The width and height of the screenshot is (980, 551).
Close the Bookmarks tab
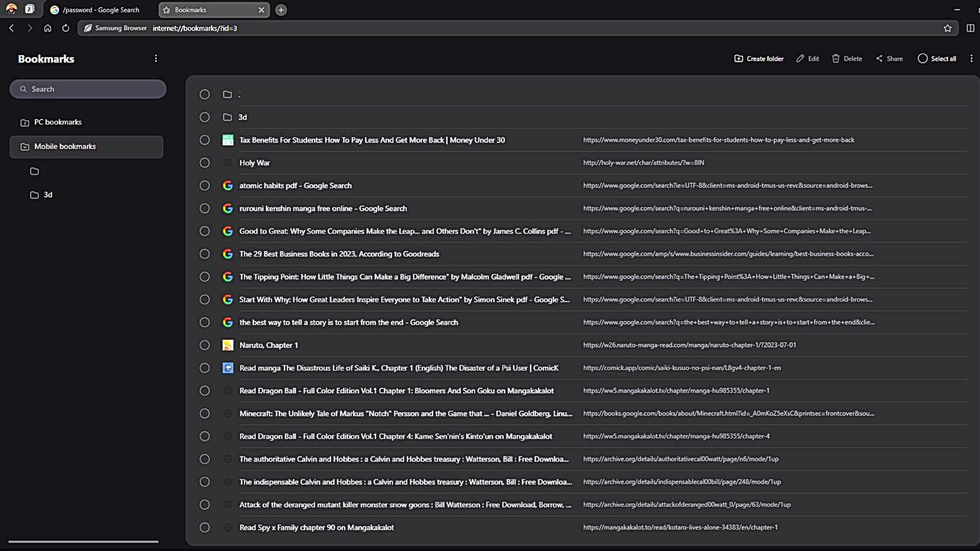click(x=261, y=10)
